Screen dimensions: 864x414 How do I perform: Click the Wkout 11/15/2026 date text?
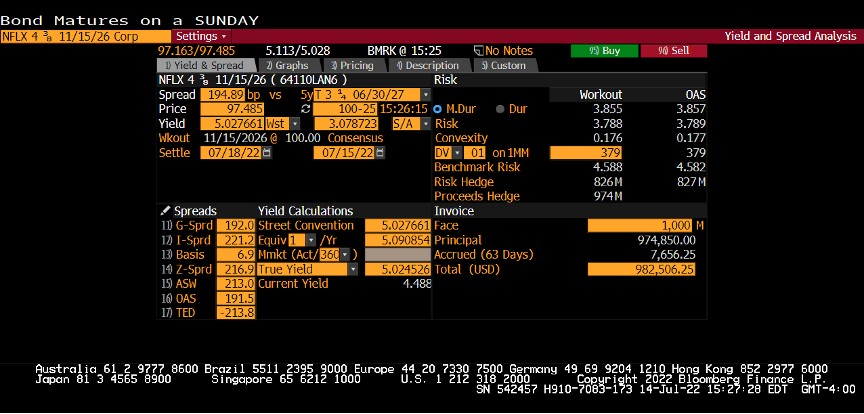point(236,138)
